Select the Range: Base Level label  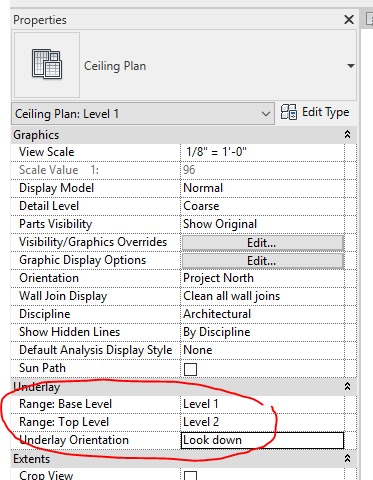[x=65, y=404]
